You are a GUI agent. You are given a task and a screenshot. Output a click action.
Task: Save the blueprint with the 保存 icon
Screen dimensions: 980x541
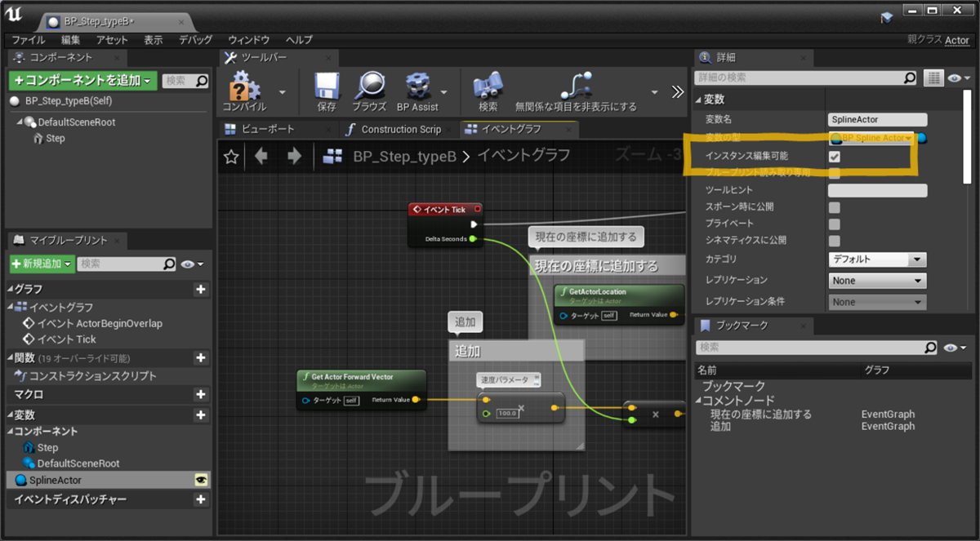(x=327, y=91)
